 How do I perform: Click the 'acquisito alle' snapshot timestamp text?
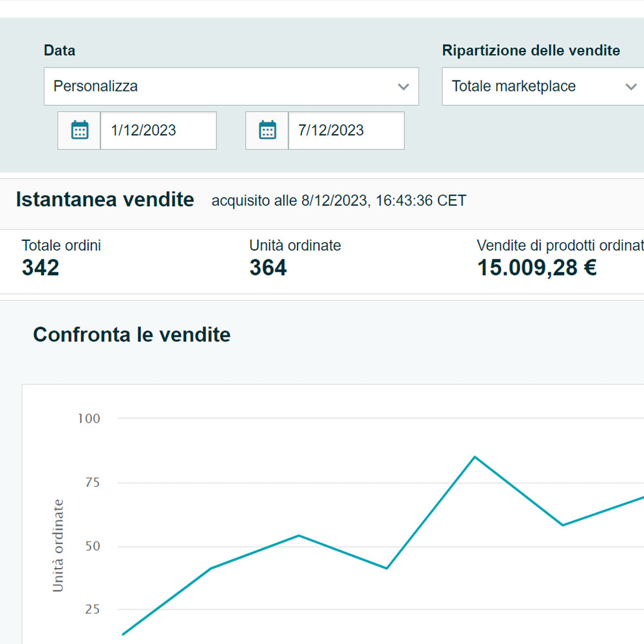tap(339, 201)
